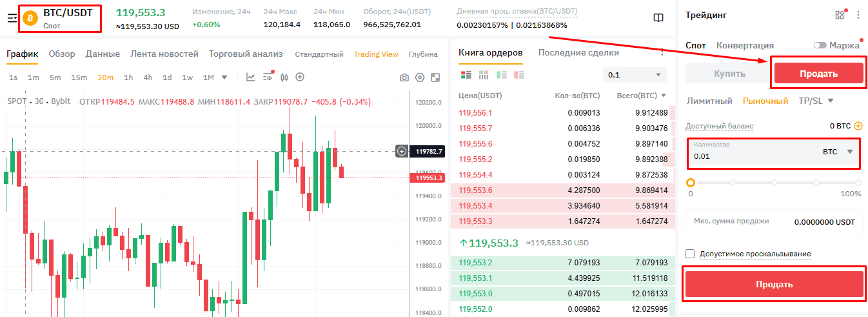Select the Trading View chart mode
Screen dimensions: 868x317
376,54
